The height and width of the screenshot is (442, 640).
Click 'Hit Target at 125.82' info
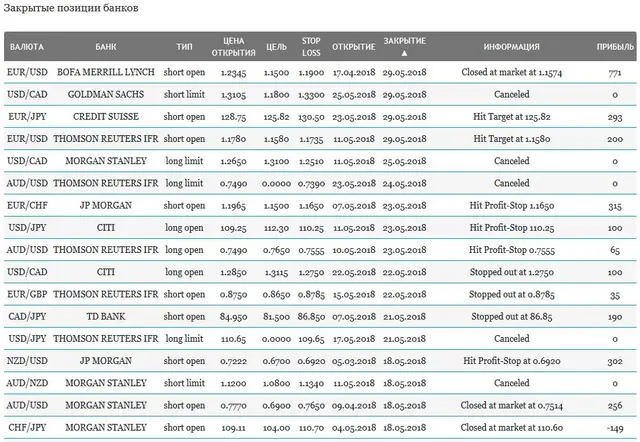(x=511, y=117)
